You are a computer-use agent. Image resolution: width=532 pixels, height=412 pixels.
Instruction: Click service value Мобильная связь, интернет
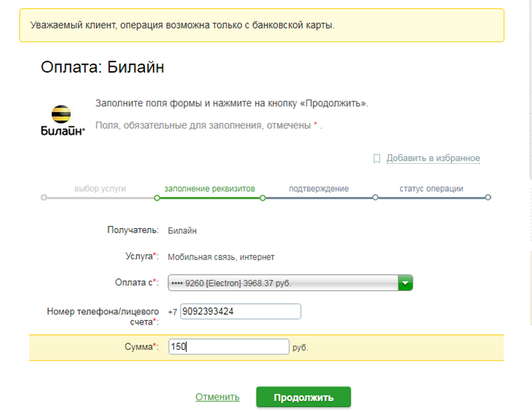(221, 257)
